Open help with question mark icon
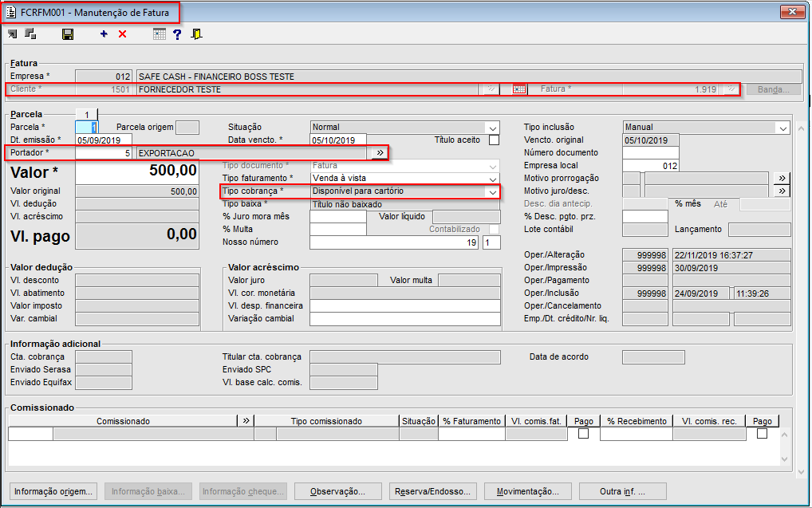812x508 pixels. pyautogui.click(x=177, y=34)
